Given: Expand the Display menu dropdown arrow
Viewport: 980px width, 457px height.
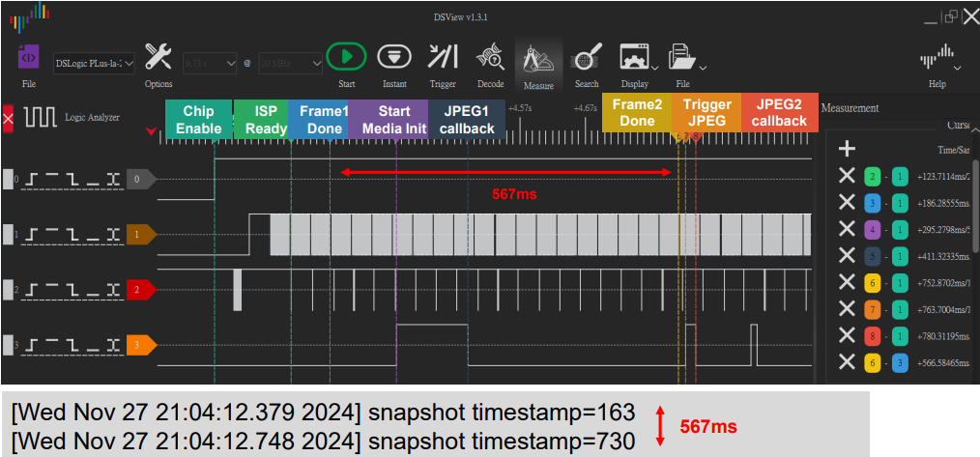Looking at the screenshot, I should coord(655,68).
